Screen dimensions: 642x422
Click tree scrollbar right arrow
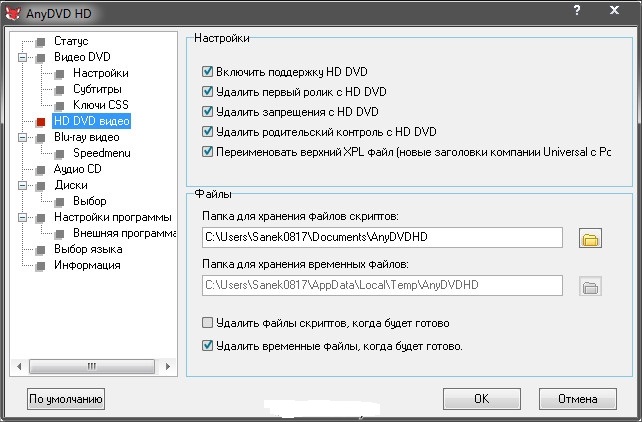coord(167,366)
